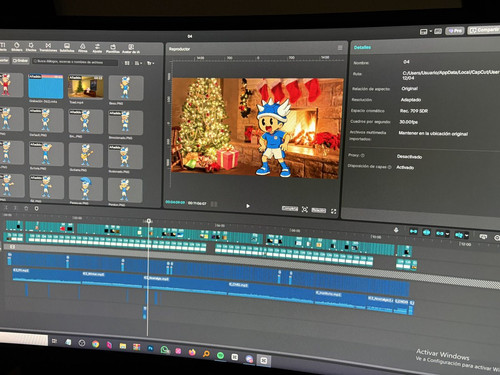This screenshot has height=375, width=500.
Task: Open the keyboard shortcuts icon
Action: click(438, 31)
